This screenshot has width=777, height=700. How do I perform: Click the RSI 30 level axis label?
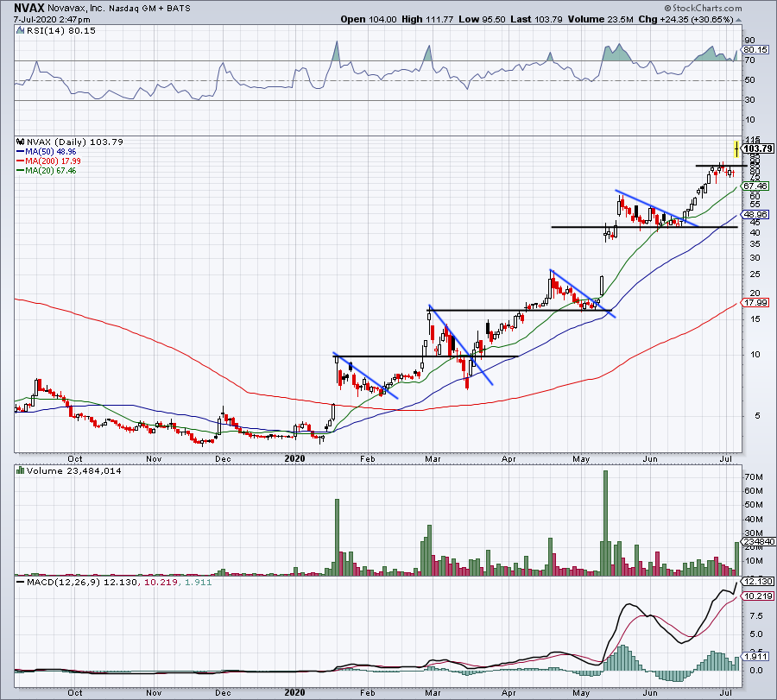[749, 100]
